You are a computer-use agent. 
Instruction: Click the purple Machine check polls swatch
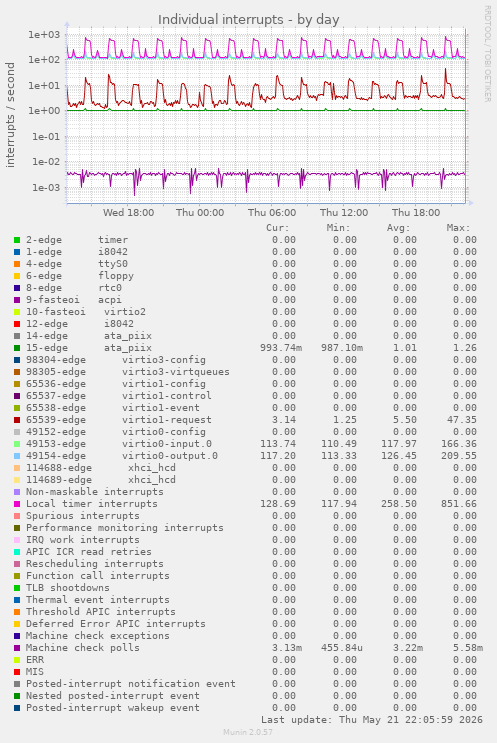[17, 648]
